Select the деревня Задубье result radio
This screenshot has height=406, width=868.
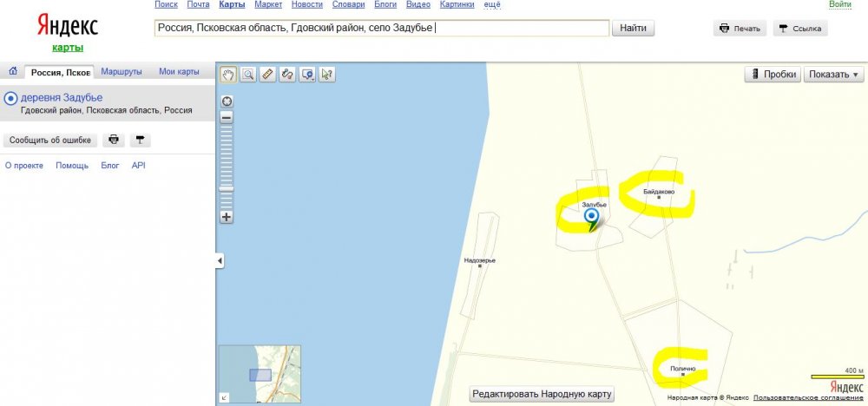coord(10,99)
